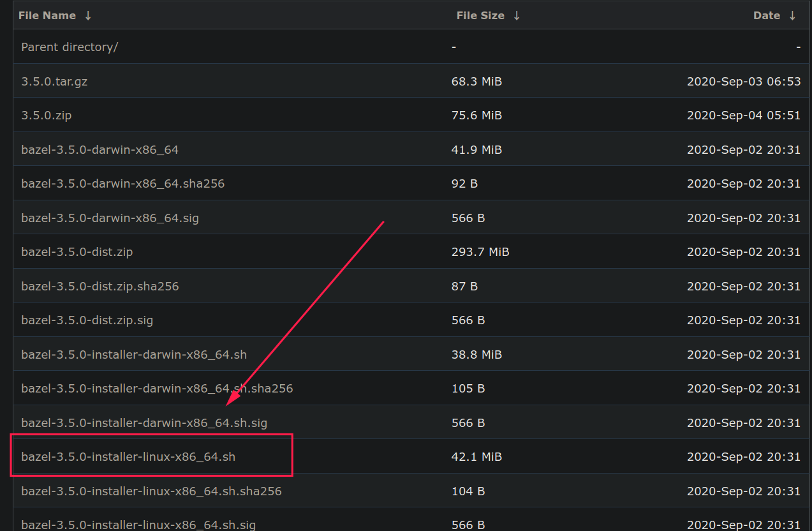
Task: Click the 104 B size cell
Action: tap(468, 491)
